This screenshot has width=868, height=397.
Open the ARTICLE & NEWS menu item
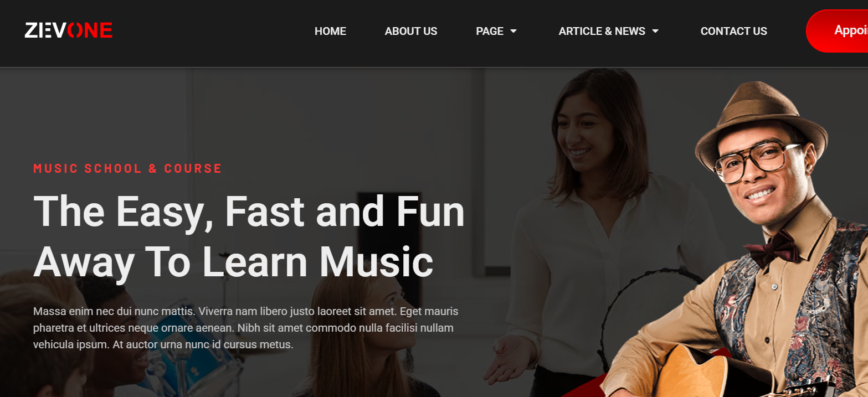[602, 32]
